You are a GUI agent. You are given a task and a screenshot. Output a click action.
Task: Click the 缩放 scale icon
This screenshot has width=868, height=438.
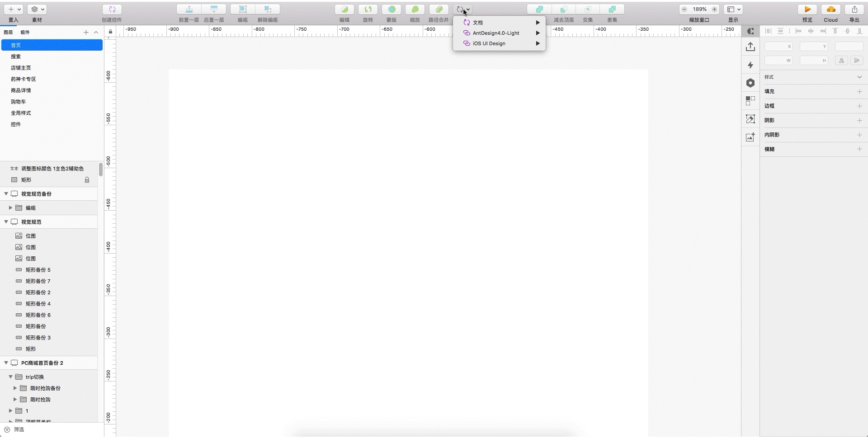pyautogui.click(x=415, y=9)
